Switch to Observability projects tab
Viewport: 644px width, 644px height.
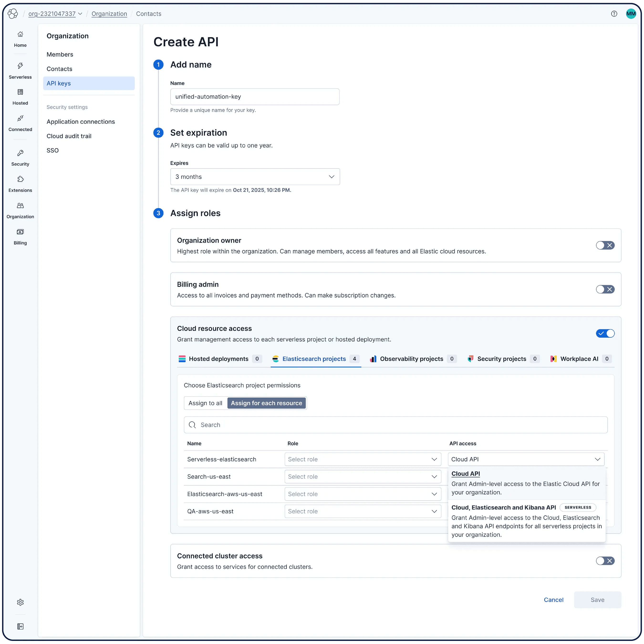tap(413, 359)
